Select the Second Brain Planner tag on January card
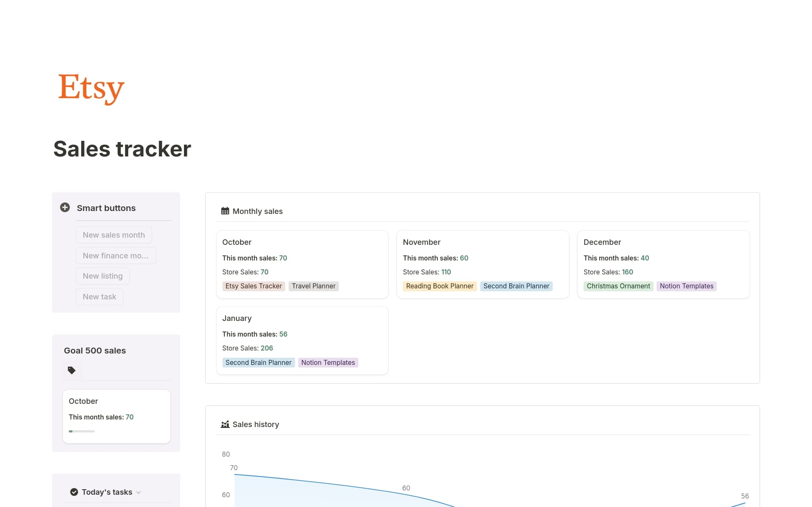This screenshot has width=812, height=507. point(258,362)
